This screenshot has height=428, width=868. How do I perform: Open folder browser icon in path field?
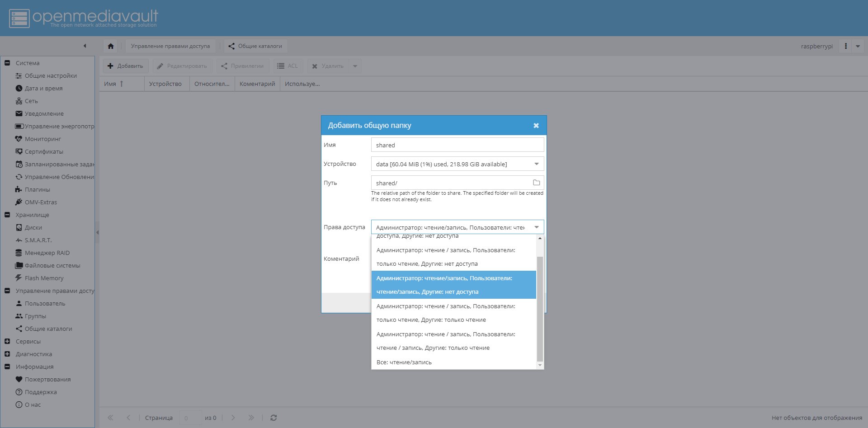[537, 183]
